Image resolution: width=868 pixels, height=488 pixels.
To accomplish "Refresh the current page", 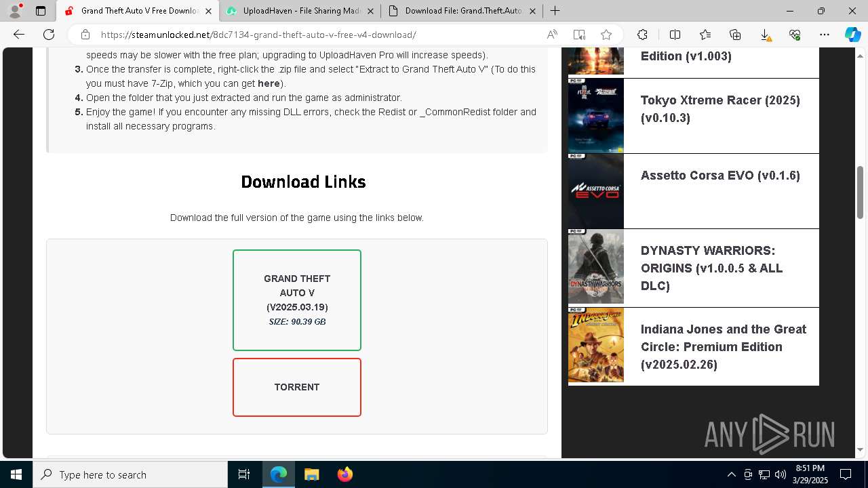I will pyautogui.click(x=49, y=35).
